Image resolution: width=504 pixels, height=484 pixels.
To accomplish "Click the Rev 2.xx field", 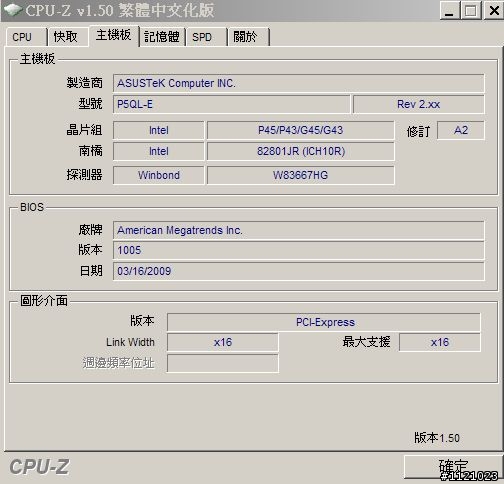I will tap(418, 104).
